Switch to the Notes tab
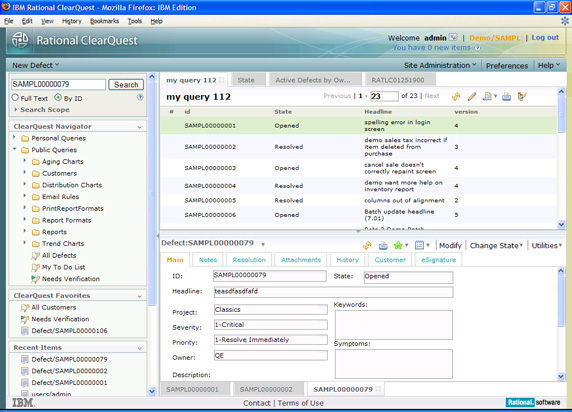The image size is (572, 412). click(x=208, y=260)
